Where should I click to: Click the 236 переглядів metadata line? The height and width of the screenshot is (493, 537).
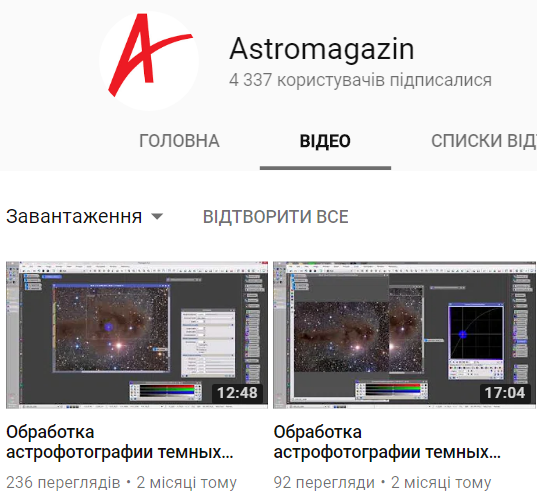(x=122, y=482)
